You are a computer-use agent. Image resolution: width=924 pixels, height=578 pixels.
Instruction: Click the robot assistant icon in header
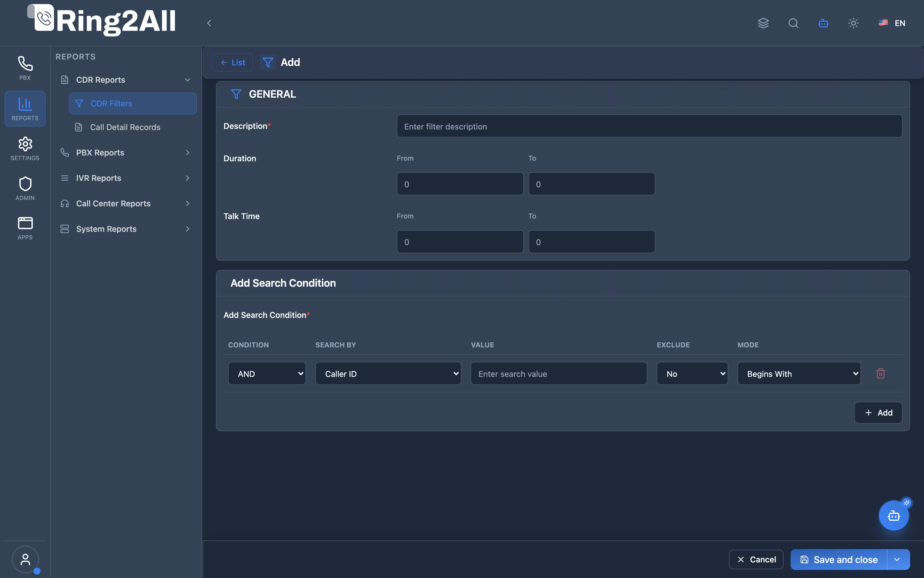click(x=823, y=23)
